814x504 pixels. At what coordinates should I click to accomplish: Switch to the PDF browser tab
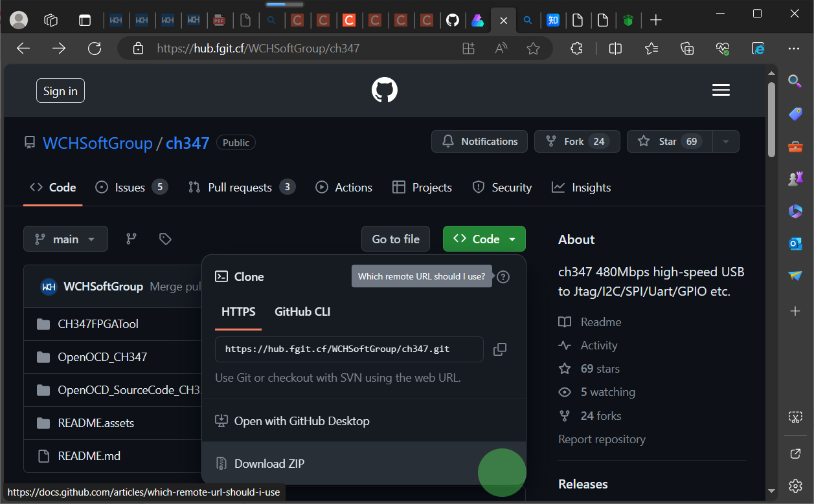tap(220, 20)
